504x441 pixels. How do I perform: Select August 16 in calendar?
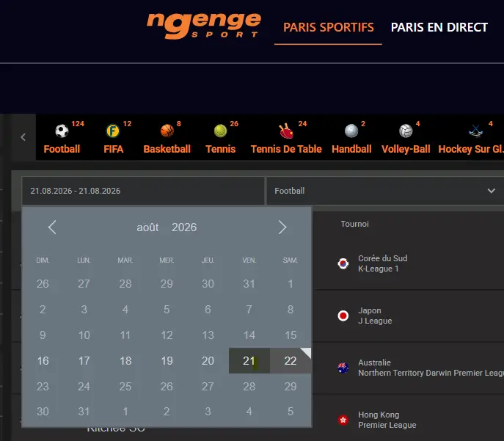click(43, 360)
